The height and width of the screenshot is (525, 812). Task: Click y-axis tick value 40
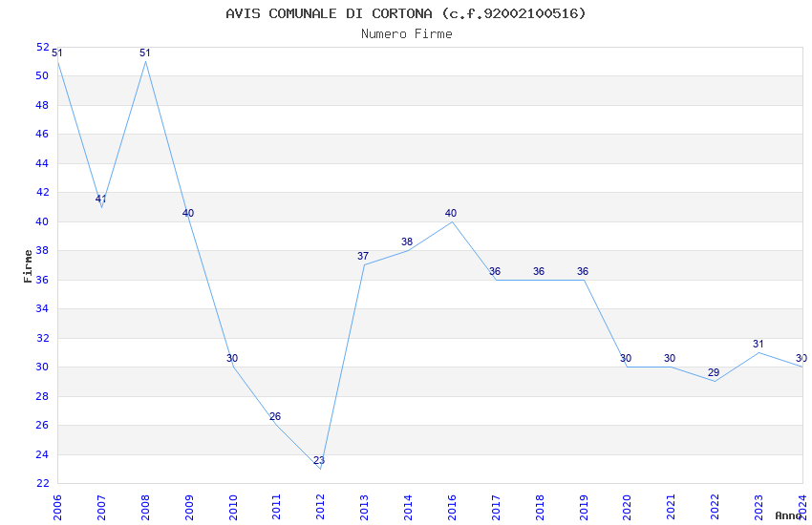(42, 221)
